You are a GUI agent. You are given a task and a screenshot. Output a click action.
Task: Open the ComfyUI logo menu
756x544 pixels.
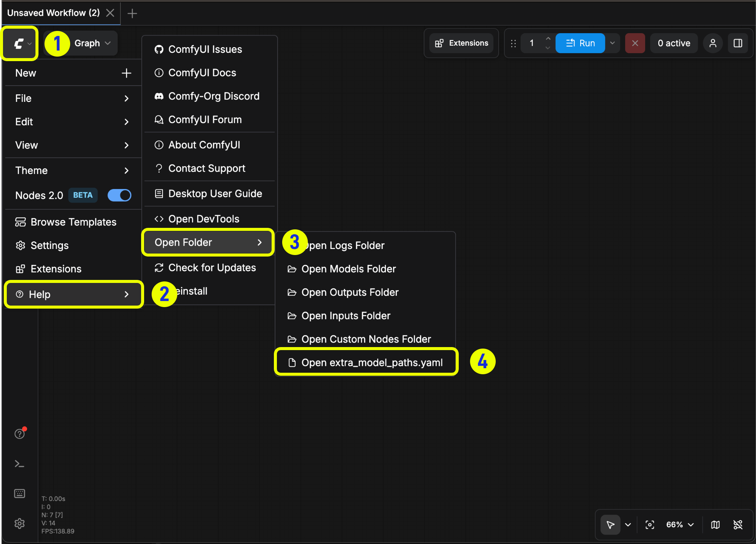[19, 43]
